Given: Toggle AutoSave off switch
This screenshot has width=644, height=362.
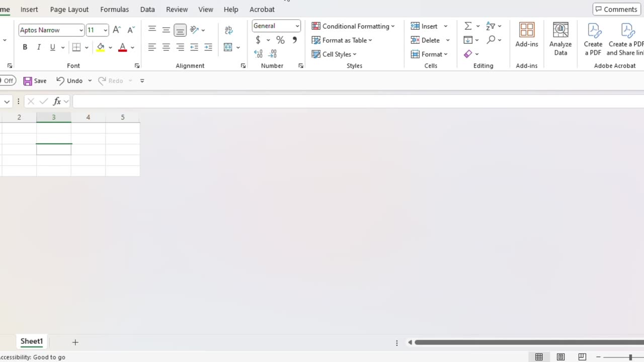Looking at the screenshot, I should 8,80.
